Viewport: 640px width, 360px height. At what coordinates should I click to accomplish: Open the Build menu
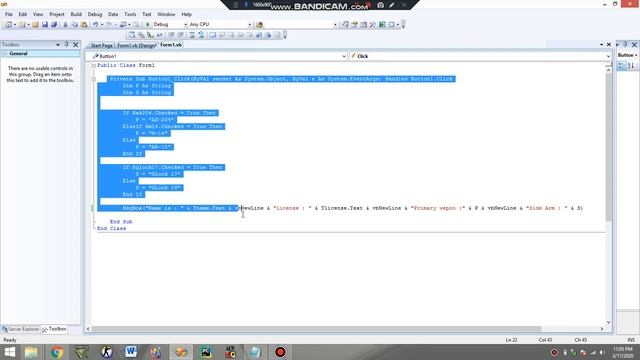click(x=76, y=14)
